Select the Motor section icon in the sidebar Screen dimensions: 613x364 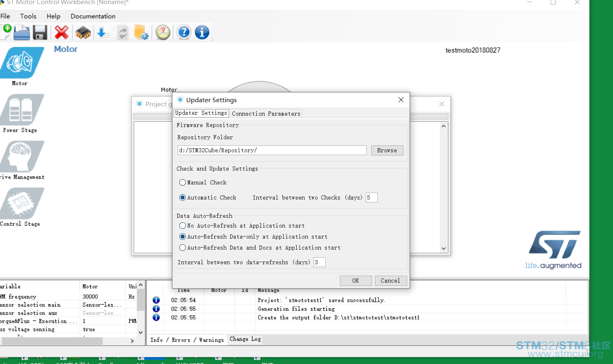click(x=21, y=63)
